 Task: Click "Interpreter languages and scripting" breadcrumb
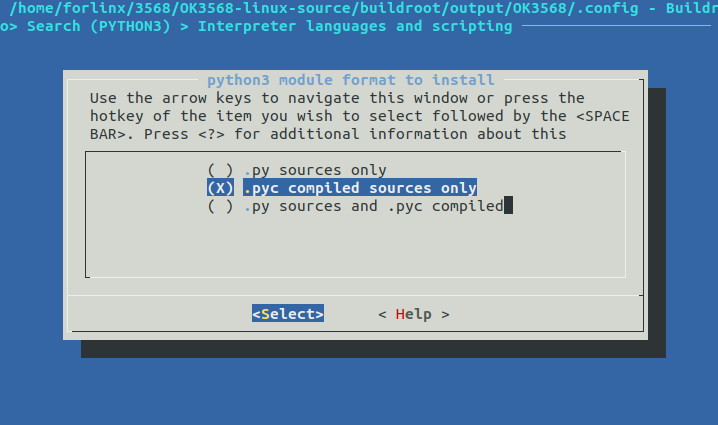tap(355, 25)
